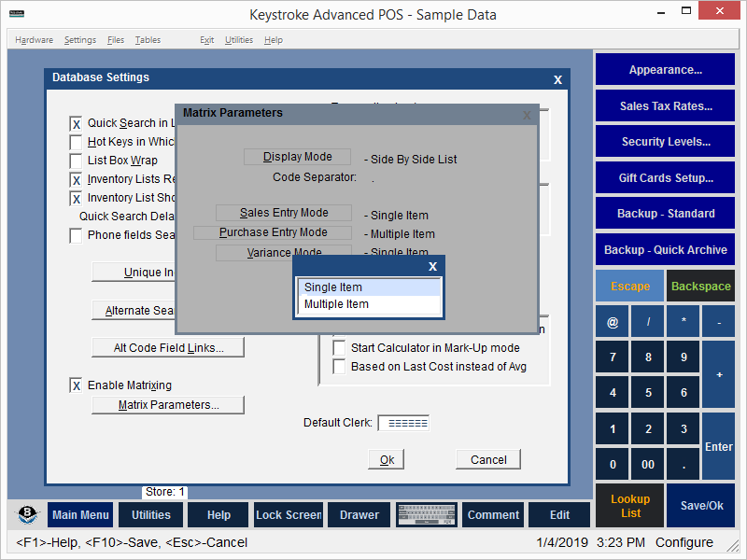
Task: Click Lock Screen on bottom bar
Action: click(289, 515)
